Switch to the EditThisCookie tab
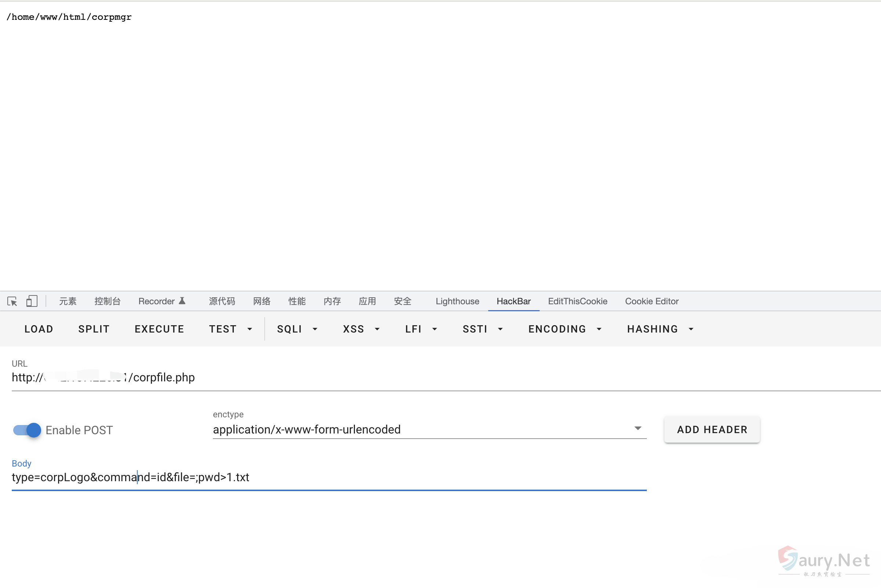 [x=577, y=301]
